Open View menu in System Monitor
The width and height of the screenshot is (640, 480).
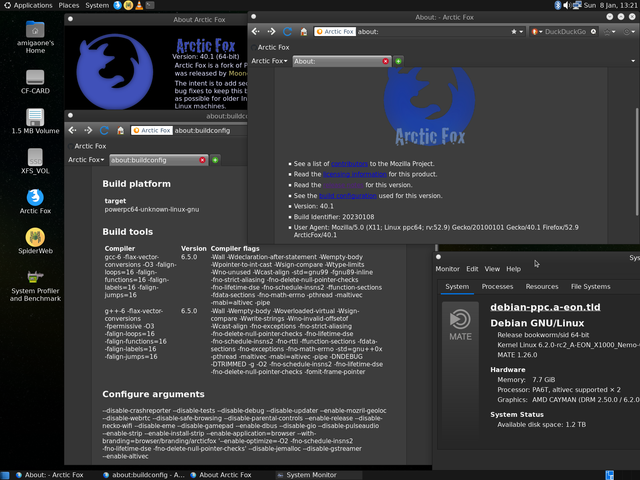click(x=492, y=269)
